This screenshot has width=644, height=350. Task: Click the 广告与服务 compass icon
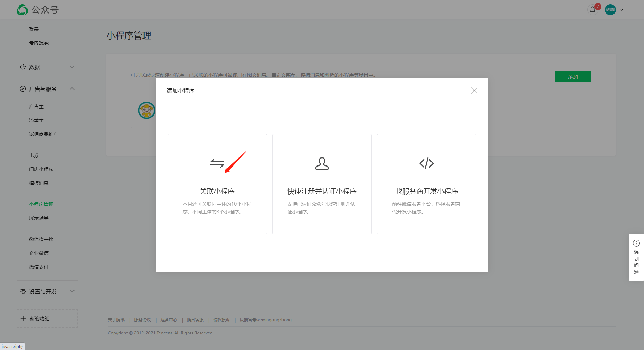click(x=23, y=89)
